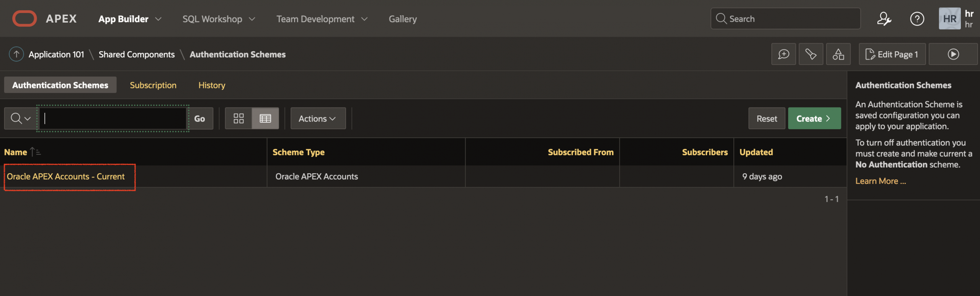Open Oracle APEX Accounts - Current scheme

[x=66, y=177]
